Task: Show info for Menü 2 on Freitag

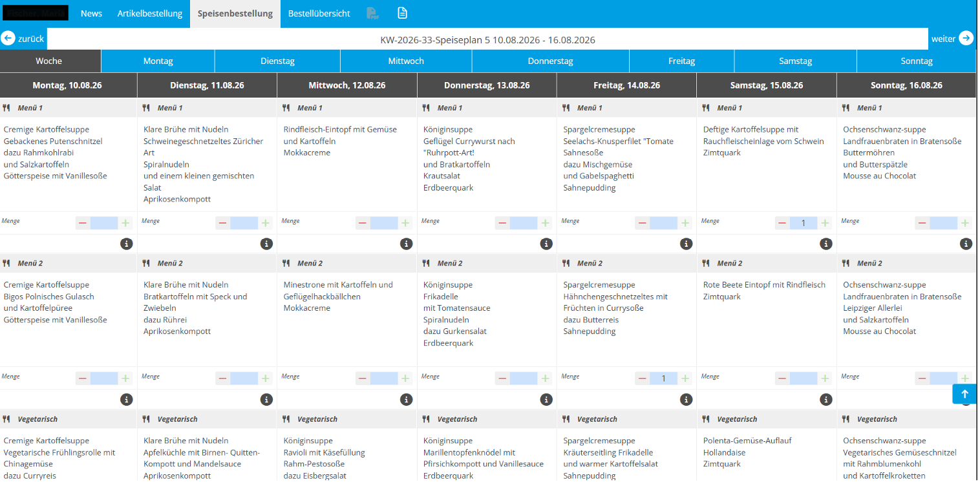Action: (x=686, y=399)
